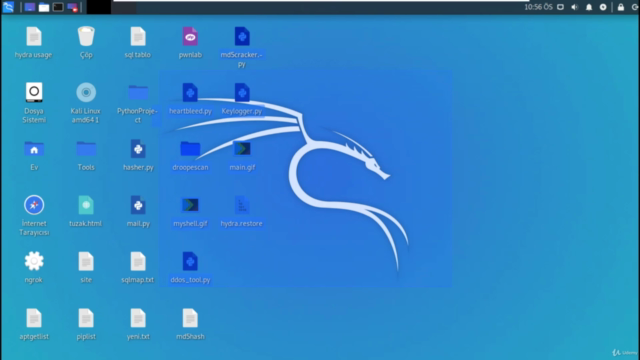Select the Dosya Sistemi drive icon
The width and height of the screenshot is (640, 360).
coord(34,103)
